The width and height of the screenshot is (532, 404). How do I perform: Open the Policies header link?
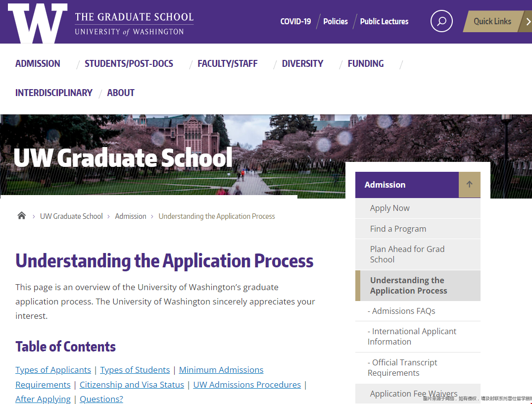[336, 21]
